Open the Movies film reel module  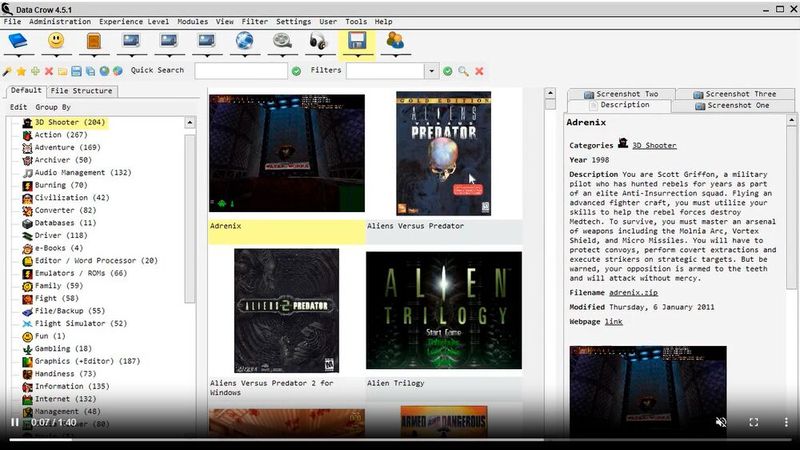pyautogui.click(x=283, y=42)
